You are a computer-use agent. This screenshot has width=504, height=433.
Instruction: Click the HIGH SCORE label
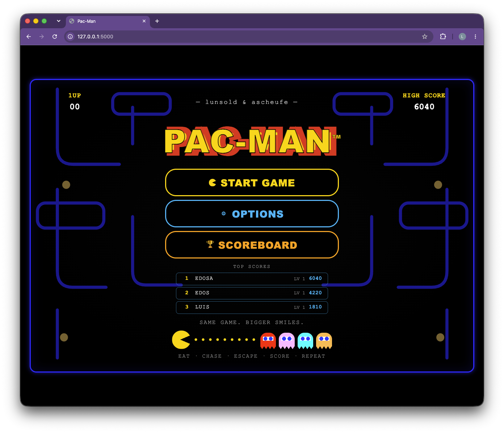(x=424, y=95)
